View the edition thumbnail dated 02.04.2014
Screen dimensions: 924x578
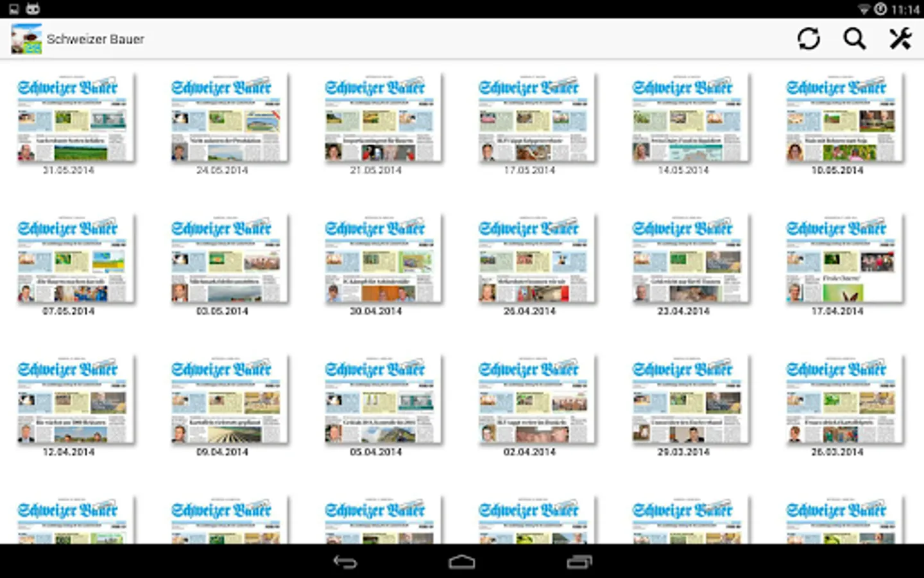[536, 399]
